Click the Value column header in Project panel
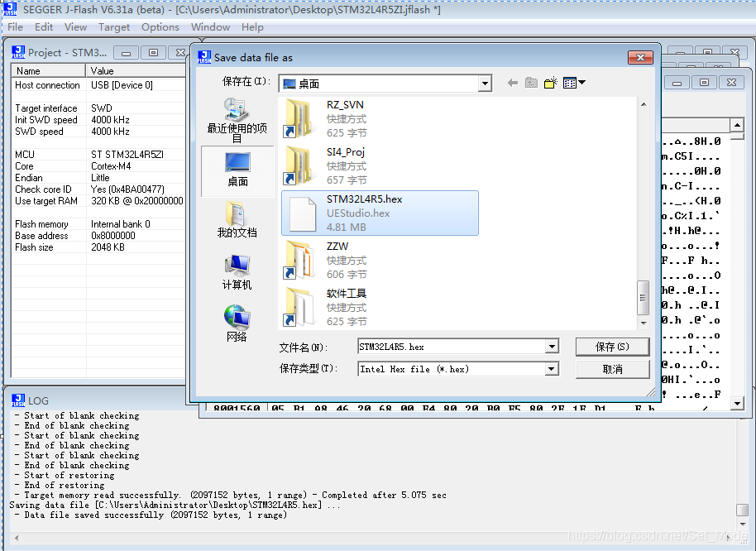This screenshot has width=756, height=551. pyautogui.click(x=136, y=71)
